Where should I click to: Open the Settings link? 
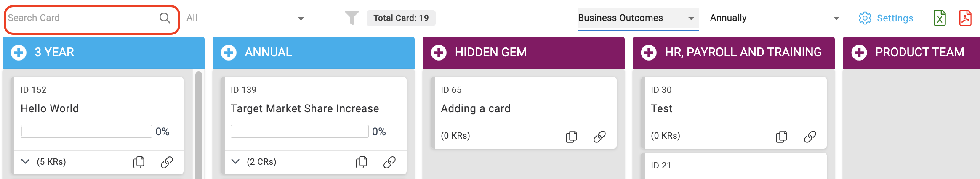(x=886, y=18)
